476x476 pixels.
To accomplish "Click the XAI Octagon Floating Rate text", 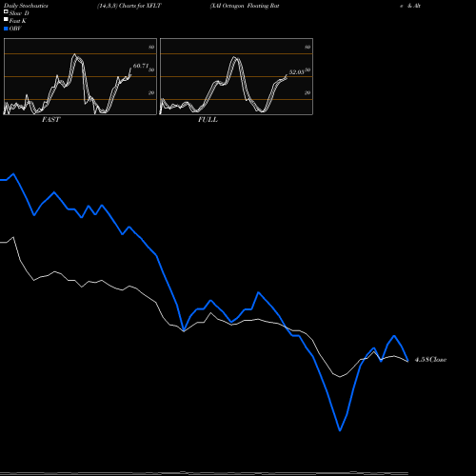I will [245, 6].
